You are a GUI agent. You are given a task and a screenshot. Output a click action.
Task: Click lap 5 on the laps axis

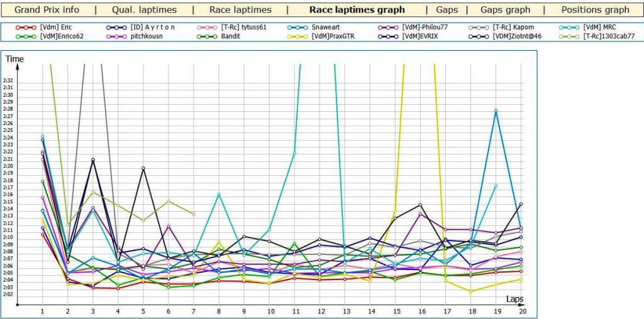coord(143,311)
